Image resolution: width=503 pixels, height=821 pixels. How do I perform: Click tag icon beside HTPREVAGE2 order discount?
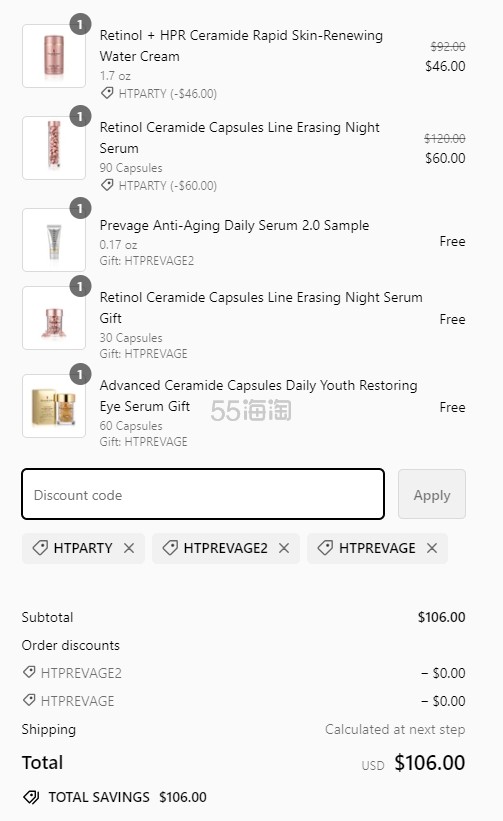29,672
